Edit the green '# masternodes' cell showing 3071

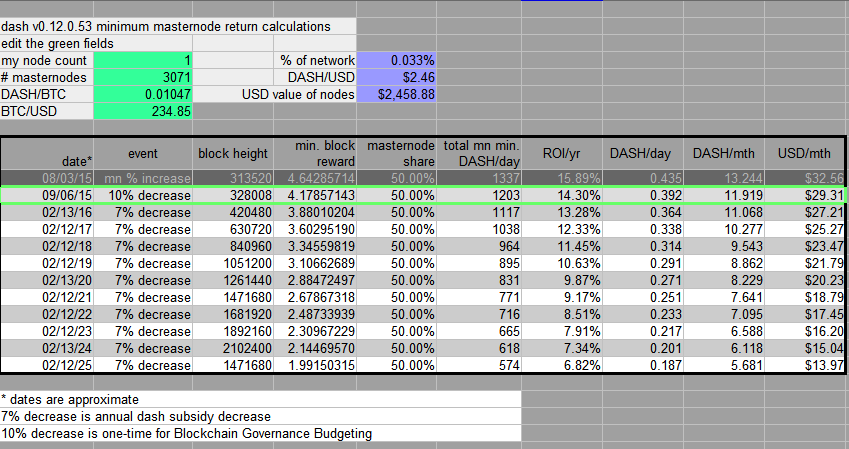point(143,77)
